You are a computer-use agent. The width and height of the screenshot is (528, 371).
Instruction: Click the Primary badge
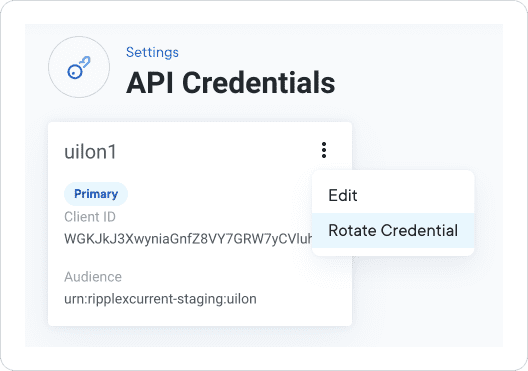pyautogui.click(x=96, y=194)
